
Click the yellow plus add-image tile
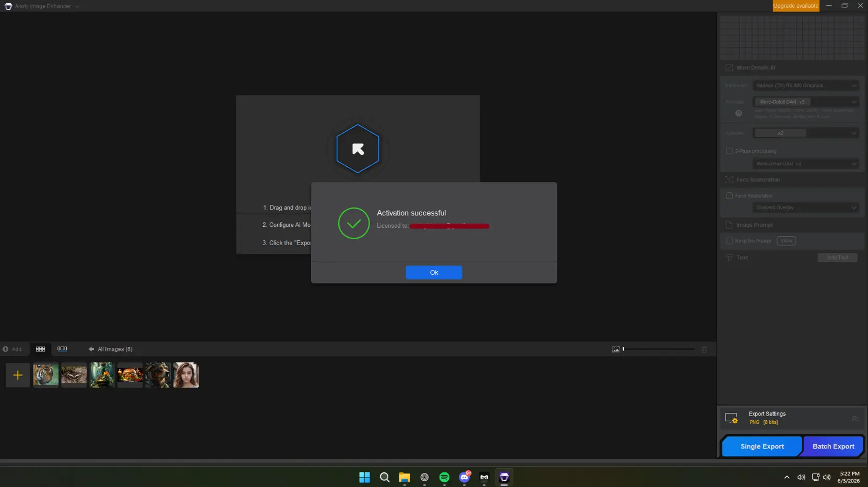[x=18, y=375]
